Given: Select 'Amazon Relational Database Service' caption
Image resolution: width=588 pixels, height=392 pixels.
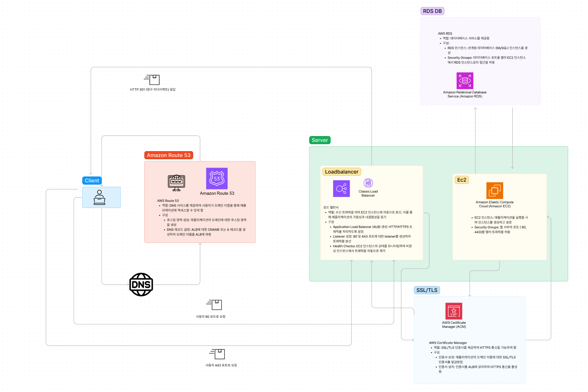Looking at the screenshot, I should (465, 94).
